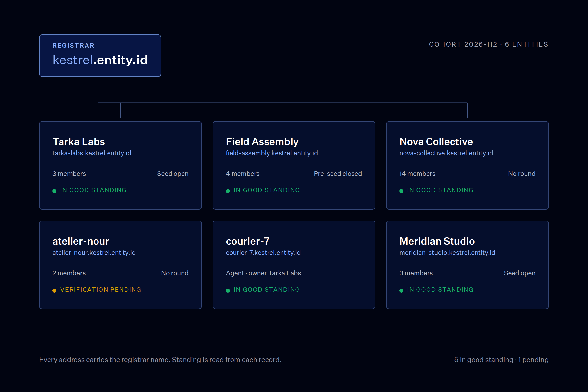588x392 pixels.
Task: Click the green status dot on Nova Collective
Action: tap(401, 191)
